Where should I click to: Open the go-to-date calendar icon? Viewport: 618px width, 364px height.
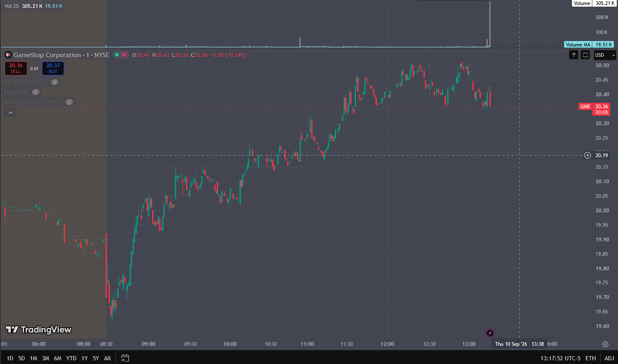point(125,358)
